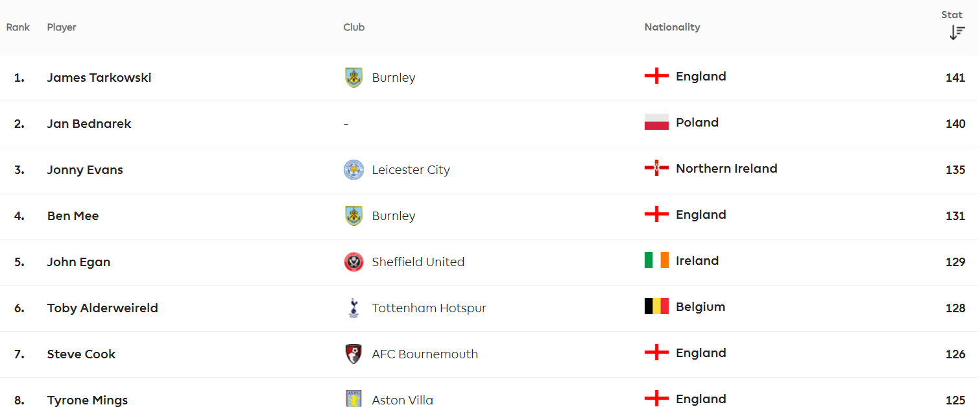The width and height of the screenshot is (980, 407).
Task: Click the AFC Bournemouth club crest
Action: [353, 354]
